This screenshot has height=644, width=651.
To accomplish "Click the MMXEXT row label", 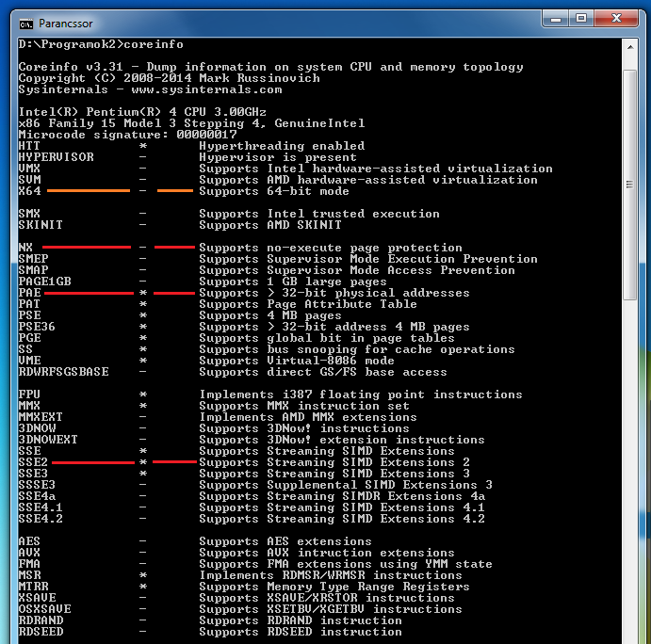I will [x=41, y=417].
